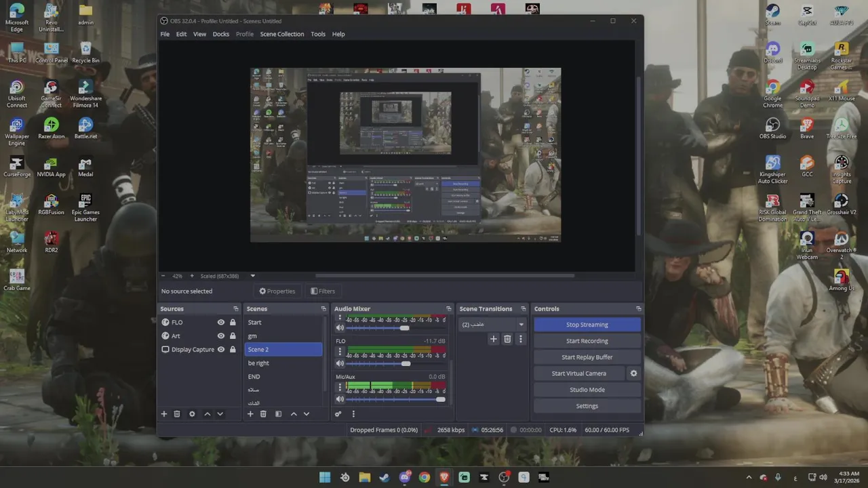868x488 pixels.
Task: Open the Medal desktop icon
Action: tap(85, 167)
